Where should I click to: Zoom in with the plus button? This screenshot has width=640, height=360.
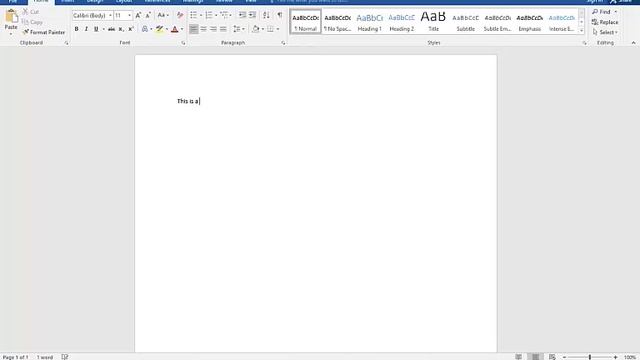click(615, 357)
